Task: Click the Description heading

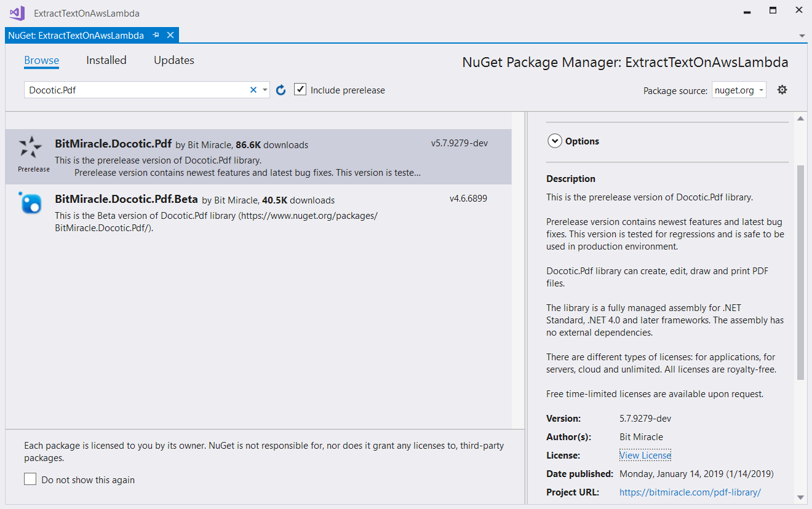Action: pyautogui.click(x=571, y=179)
